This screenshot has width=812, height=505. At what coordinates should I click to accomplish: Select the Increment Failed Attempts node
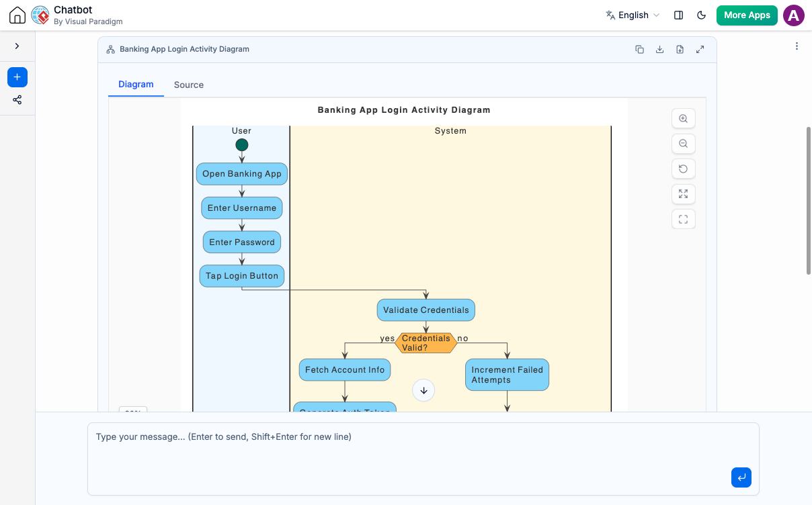(x=507, y=375)
